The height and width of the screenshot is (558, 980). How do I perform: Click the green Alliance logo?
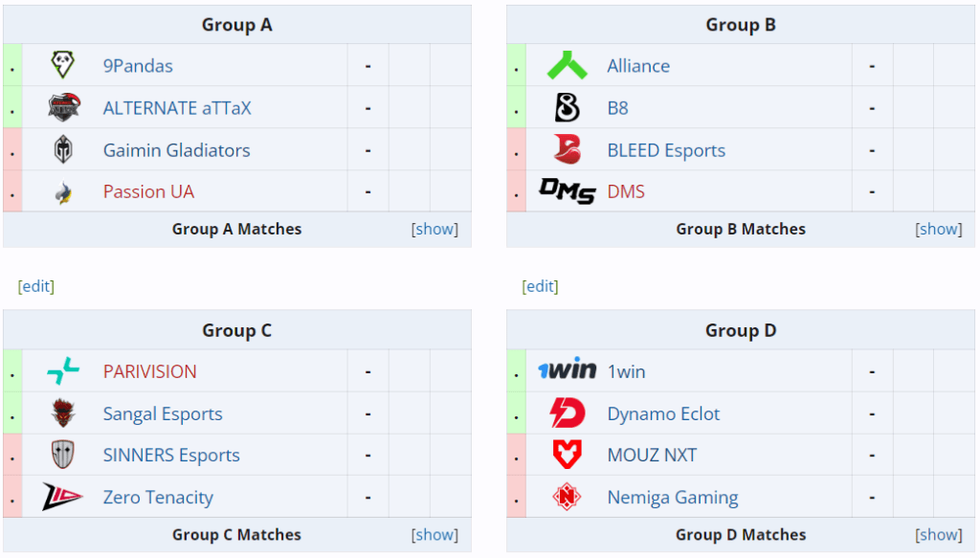coord(567,65)
